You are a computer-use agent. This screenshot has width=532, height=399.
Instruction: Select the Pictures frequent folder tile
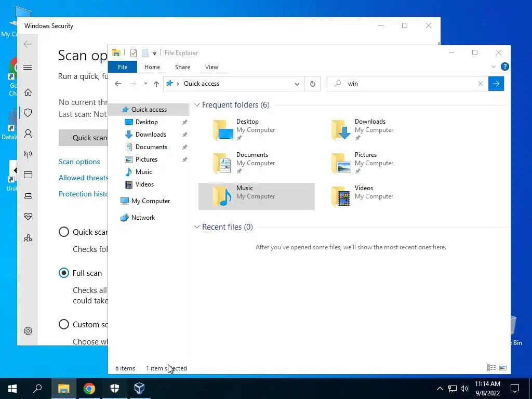coord(375,163)
